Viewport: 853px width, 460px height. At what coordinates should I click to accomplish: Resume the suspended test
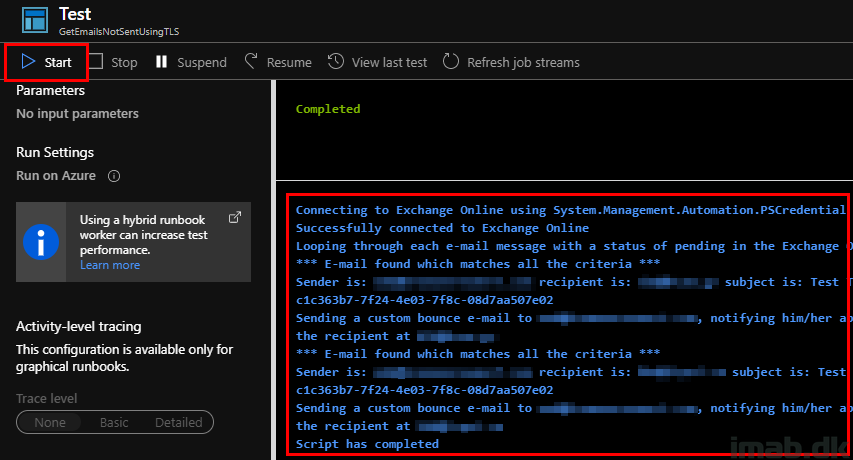click(278, 63)
